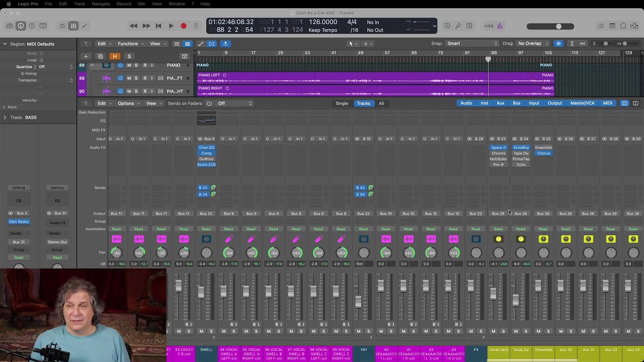Open Quick Help question mark button

(32, 26)
